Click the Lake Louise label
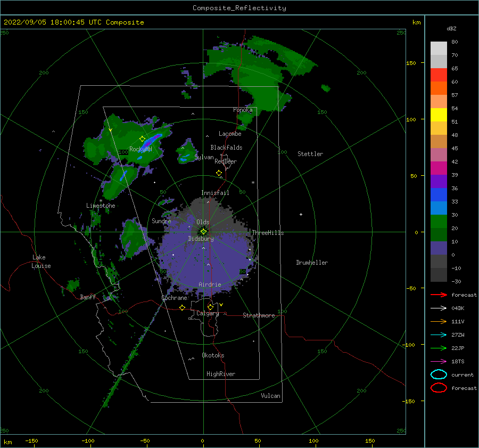Screen dimensions: 479x448 (x=41, y=262)
